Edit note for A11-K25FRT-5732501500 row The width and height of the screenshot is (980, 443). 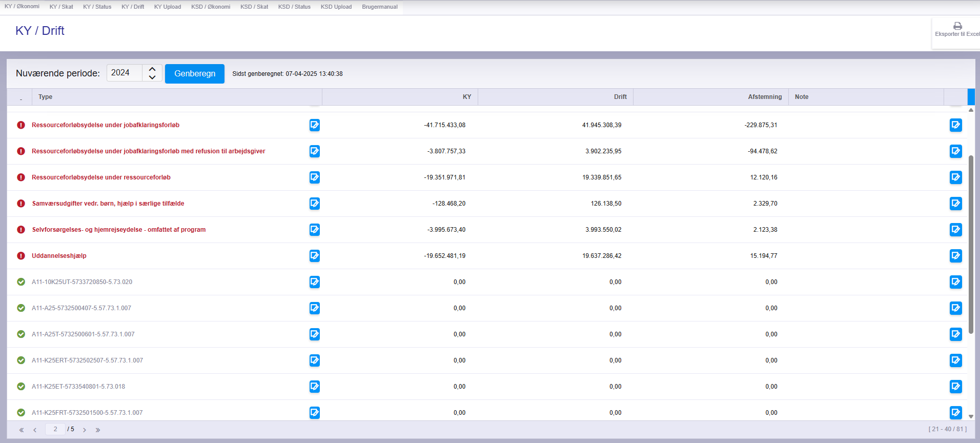click(x=956, y=413)
